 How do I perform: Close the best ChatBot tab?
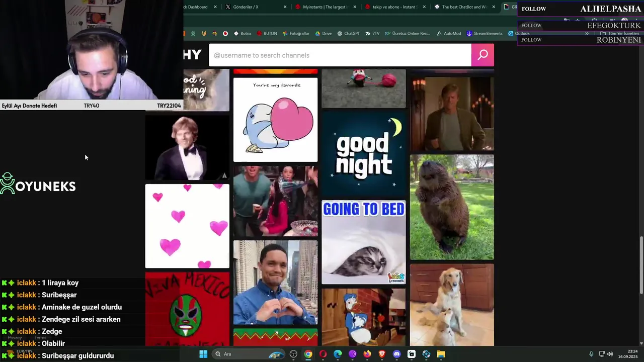pyautogui.click(x=494, y=7)
